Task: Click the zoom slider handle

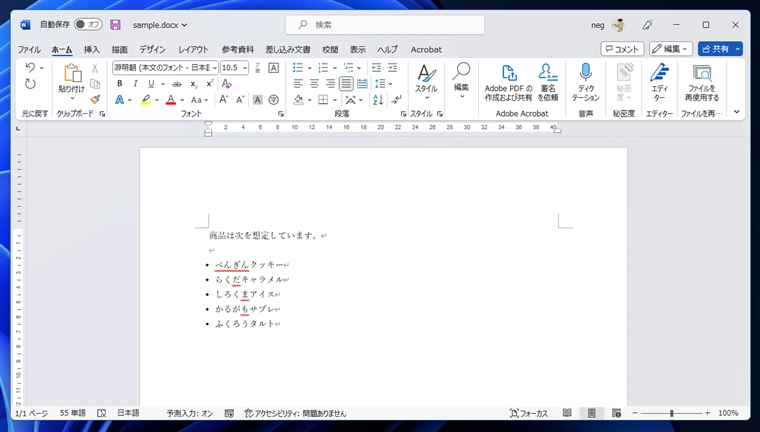Action: 671,413
